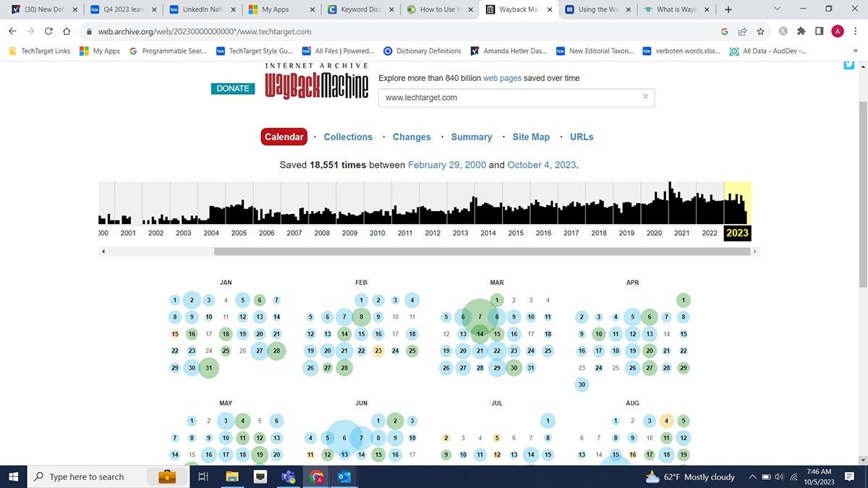Viewport: 868px width, 488px height.
Task: Open the Chrome side panel icon
Action: [818, 31]
